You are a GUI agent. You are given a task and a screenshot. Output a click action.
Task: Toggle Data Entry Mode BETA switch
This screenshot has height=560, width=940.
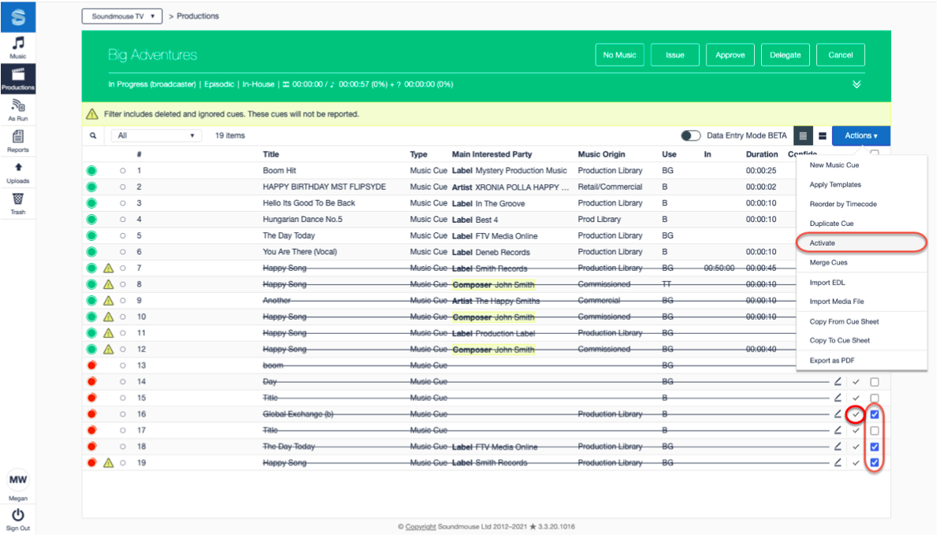coord(690,135)
